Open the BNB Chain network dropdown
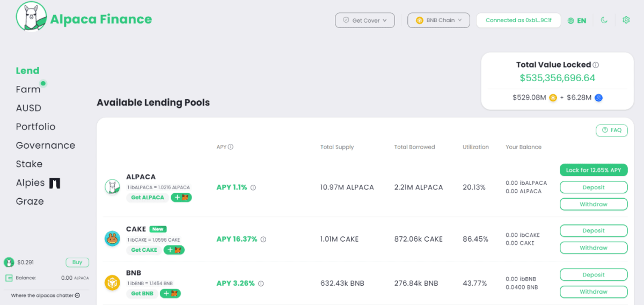The width and height of the screenshot is (644, 305). click(x=438, y=20)
